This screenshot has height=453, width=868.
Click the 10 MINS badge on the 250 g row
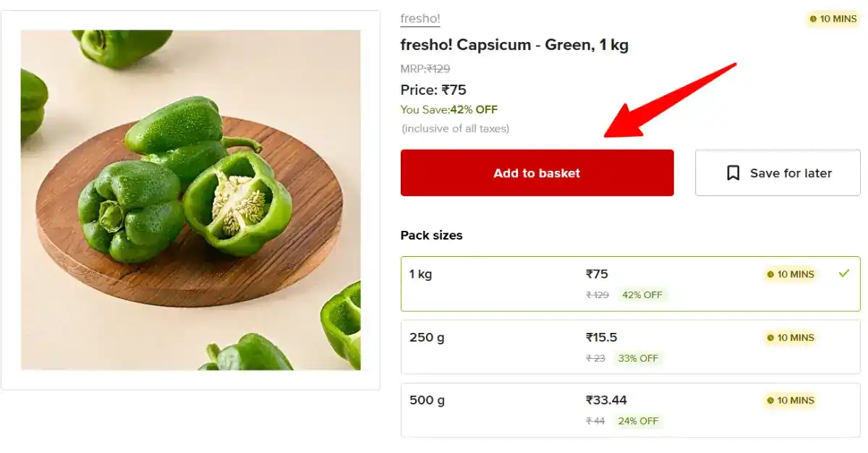tap(789, 337)
